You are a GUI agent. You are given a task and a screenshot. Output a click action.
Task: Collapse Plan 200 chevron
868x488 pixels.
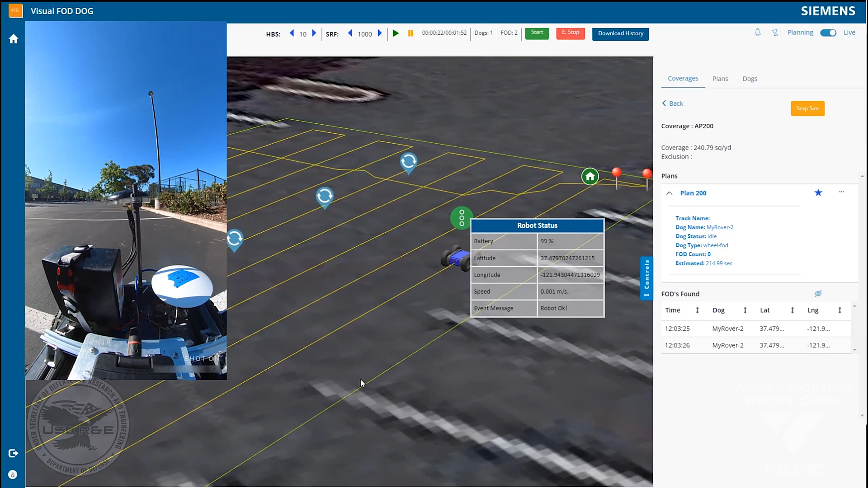[669, 193]
